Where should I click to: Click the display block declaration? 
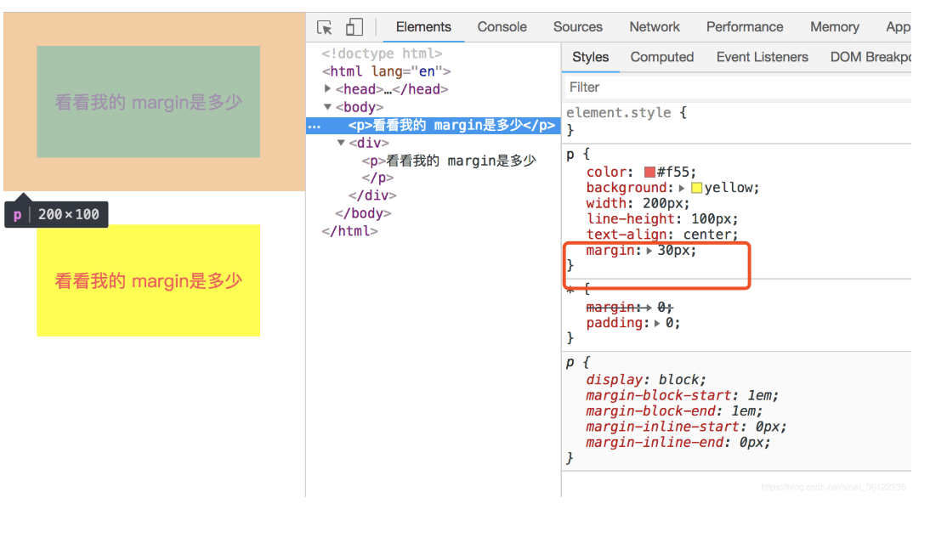coord(646,380)
